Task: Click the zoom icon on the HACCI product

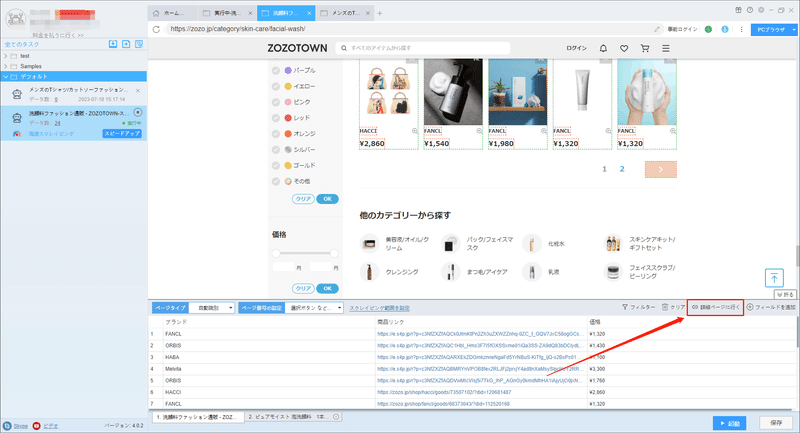Action: (415, 131)
